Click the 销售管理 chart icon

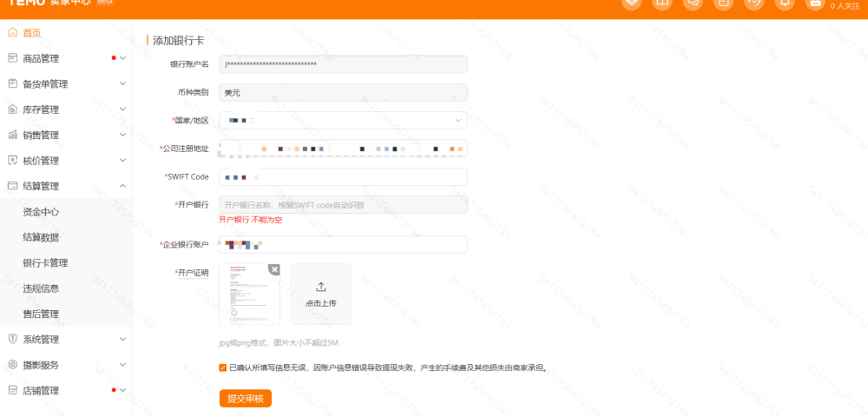coord(12,135)
